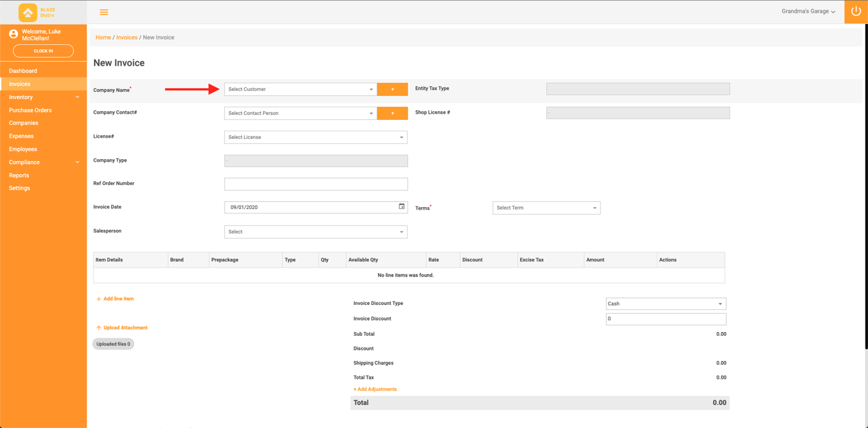Image resolution: width=868 pixels, height=428 pixels.
Task: Click the Upload Attachment link
Action: (x=122, y=327)
